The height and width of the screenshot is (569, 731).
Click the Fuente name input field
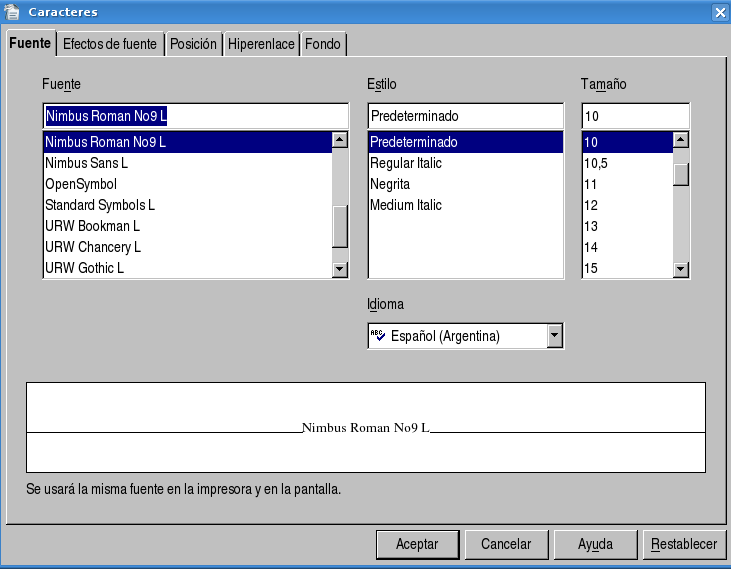click(195, 116)
